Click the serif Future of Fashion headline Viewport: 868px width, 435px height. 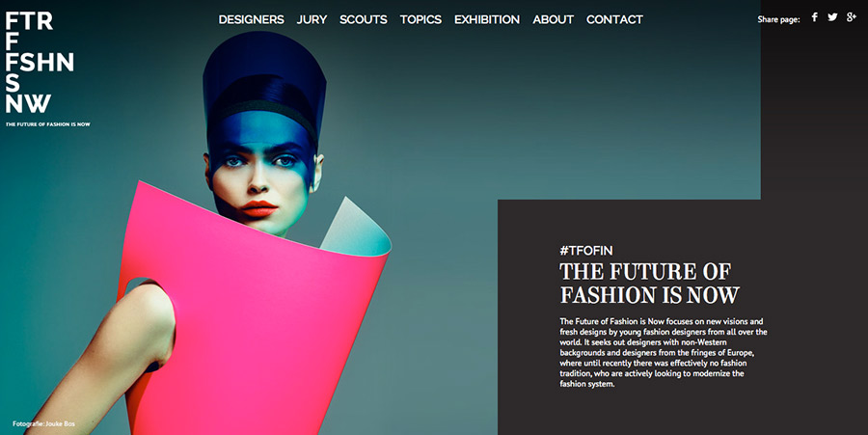[649, 284]
